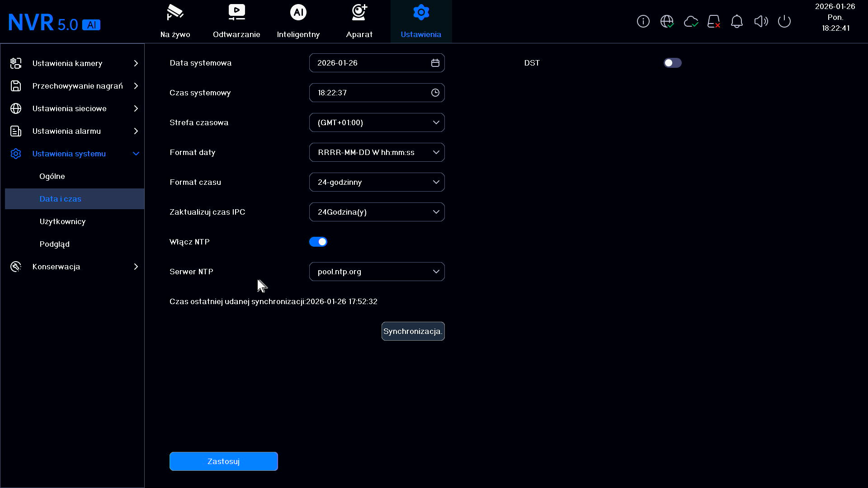Open Podgląd submenu item
Viewport: 868px width, 488px height.
click(75, 244)
